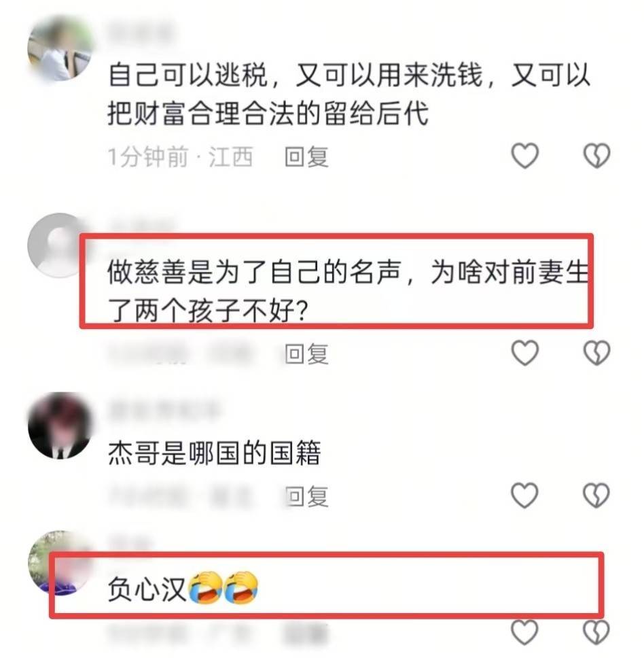Image resolution: width=644 pixels, height=658 pixels.
Task: Dislike the 负心汉 comment
Action: pos(597,632)
